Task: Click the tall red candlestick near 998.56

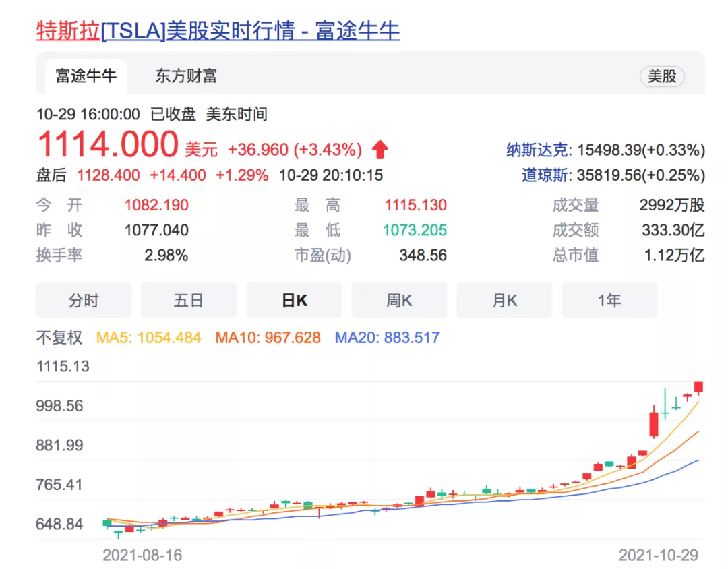Action: point(654,423)
